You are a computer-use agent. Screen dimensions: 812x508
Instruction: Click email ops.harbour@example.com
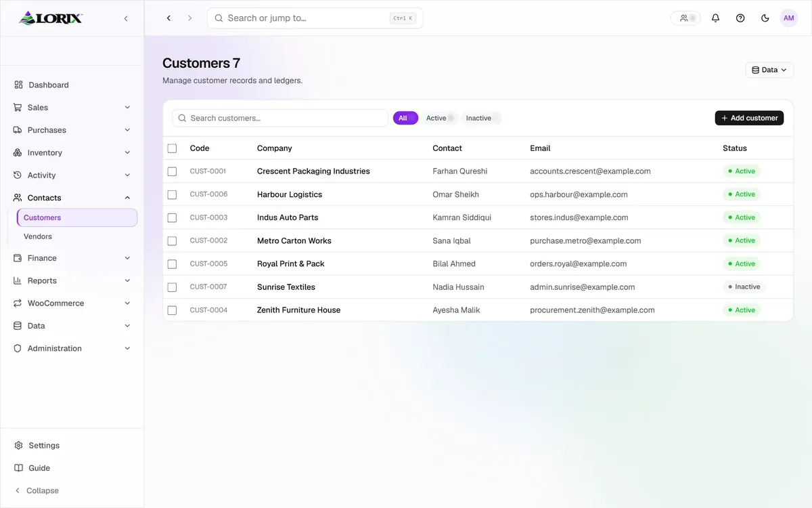click(x=579, y=194)
